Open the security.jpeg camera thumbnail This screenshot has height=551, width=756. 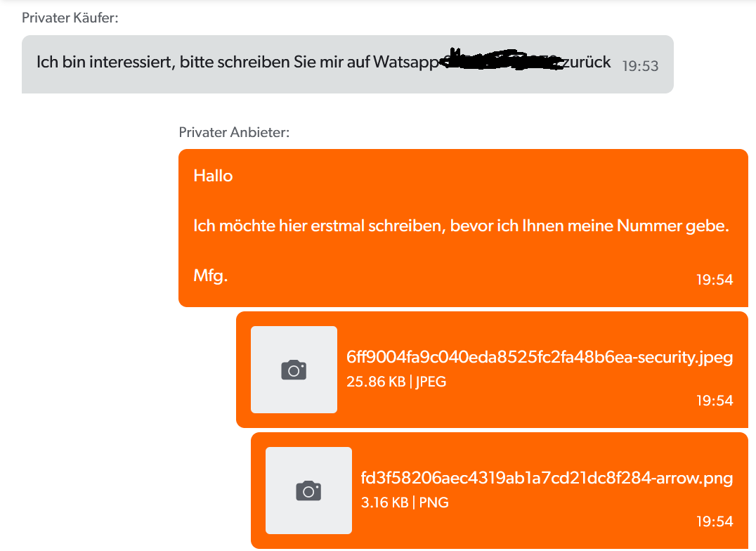click(x=294, y=370)
